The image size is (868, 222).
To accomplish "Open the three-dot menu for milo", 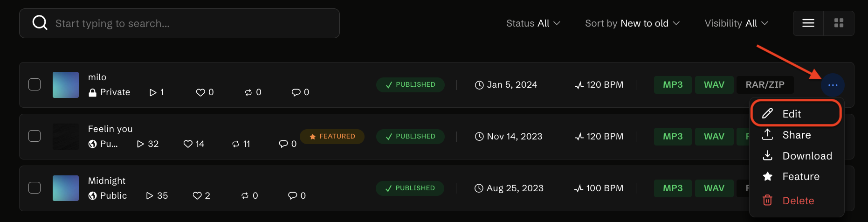I will pyautogui.click(x=833, y=85).
